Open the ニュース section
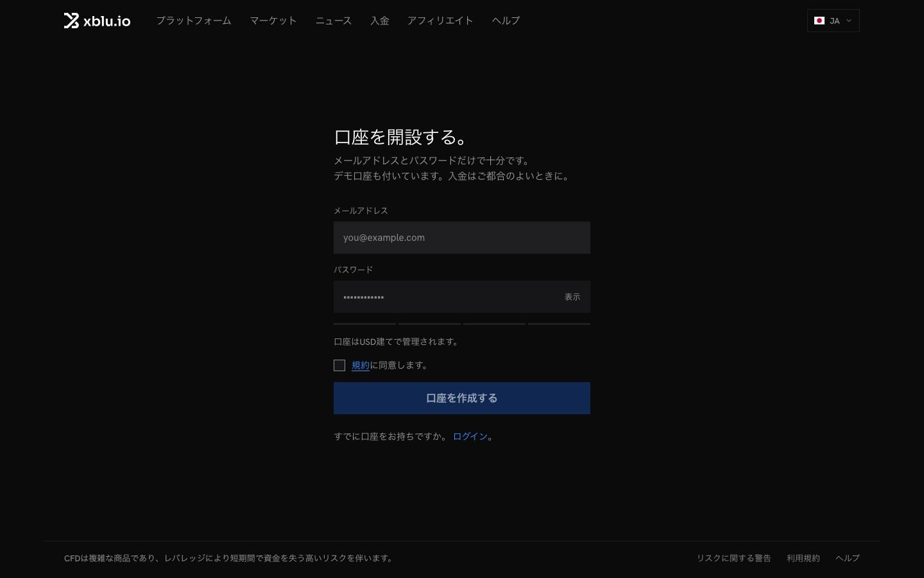Image resolution: width=924 pixels, height=578 pixels. coord(334,21)
